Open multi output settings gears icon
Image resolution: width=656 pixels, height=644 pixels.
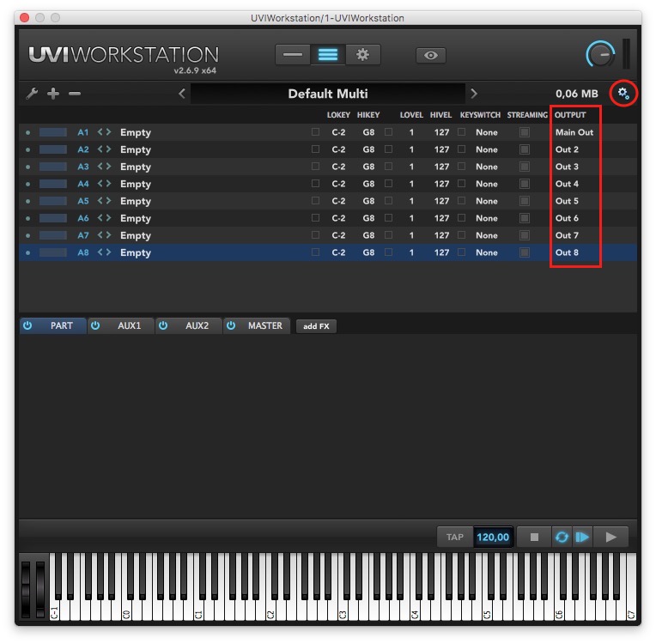coord(623,94)
